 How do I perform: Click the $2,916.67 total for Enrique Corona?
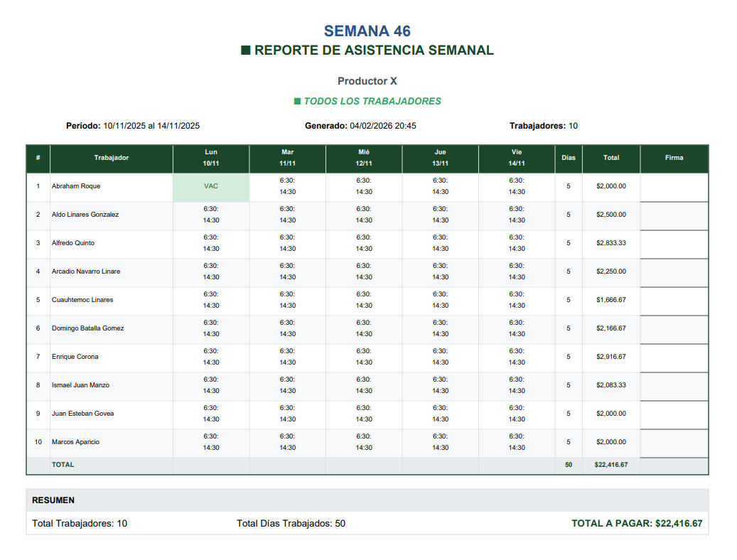click(x=611, y=357)
